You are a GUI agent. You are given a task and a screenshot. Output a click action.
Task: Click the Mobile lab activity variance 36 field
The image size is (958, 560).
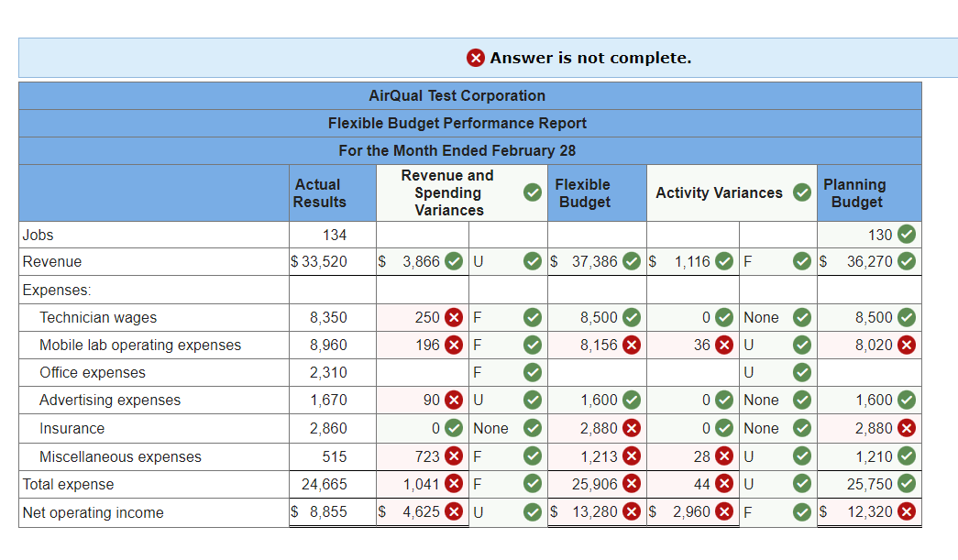click(x=693, y=345)
